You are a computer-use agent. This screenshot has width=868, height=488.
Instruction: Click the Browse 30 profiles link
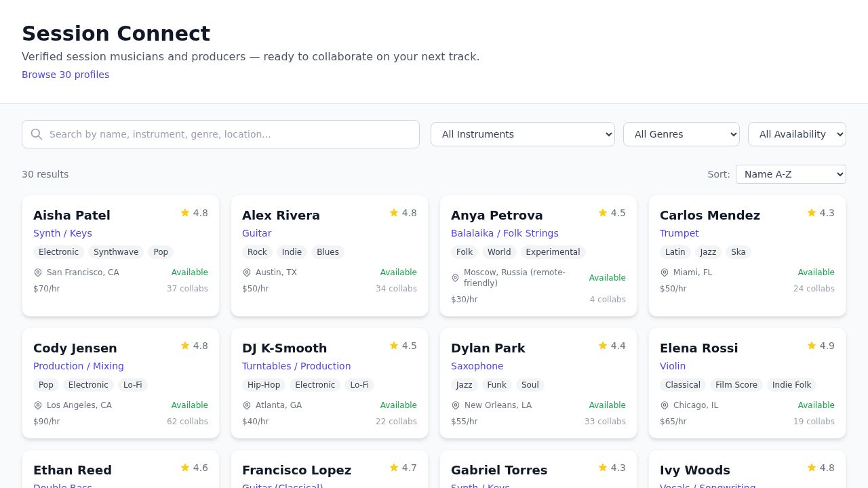click(65, 75)
